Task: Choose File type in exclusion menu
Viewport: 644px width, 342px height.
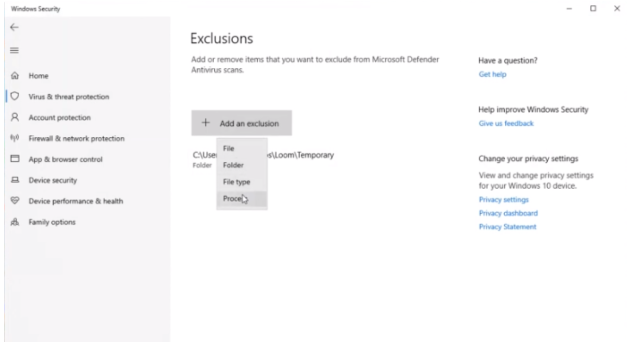Action: pyautogui.click(x=236, y=182)
